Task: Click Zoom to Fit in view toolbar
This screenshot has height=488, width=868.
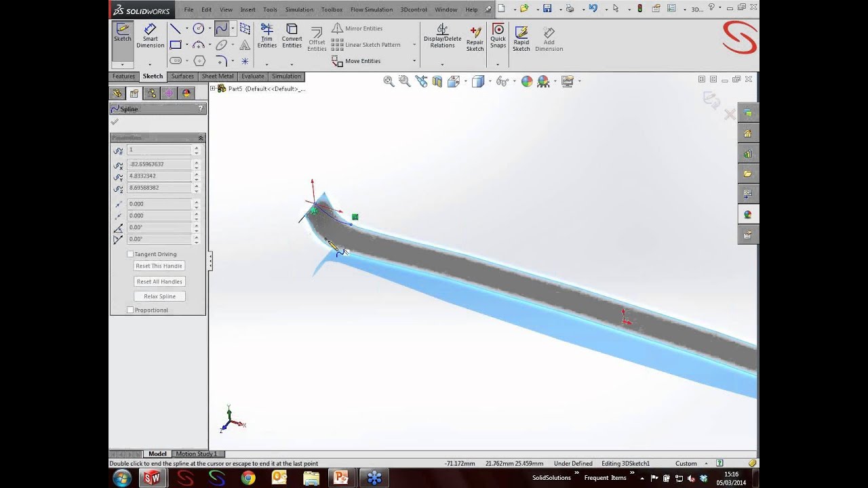Action: (x=389, y=81)
